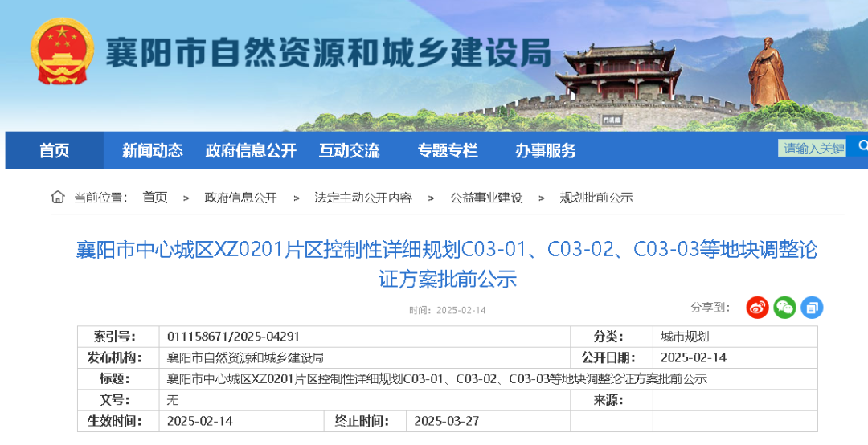Go to 首页 breadcrumb link
Viewport: 868px width, 445px height.
coord(155,198)
